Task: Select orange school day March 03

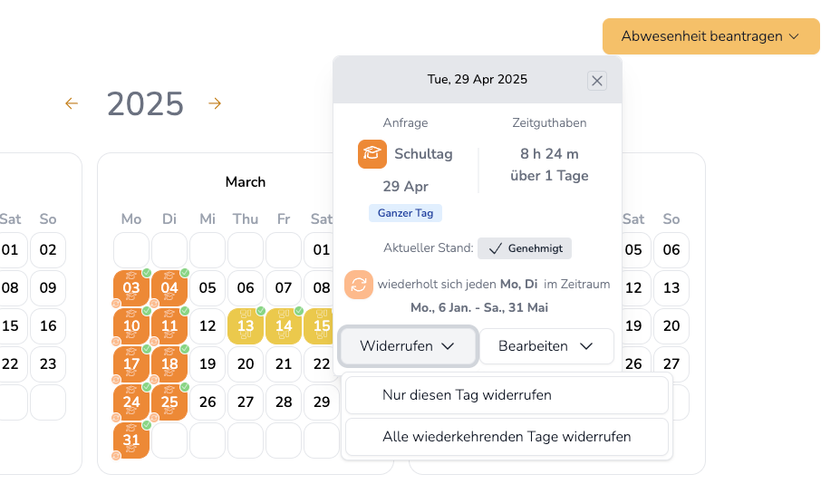Action: [x=131, y=288]
